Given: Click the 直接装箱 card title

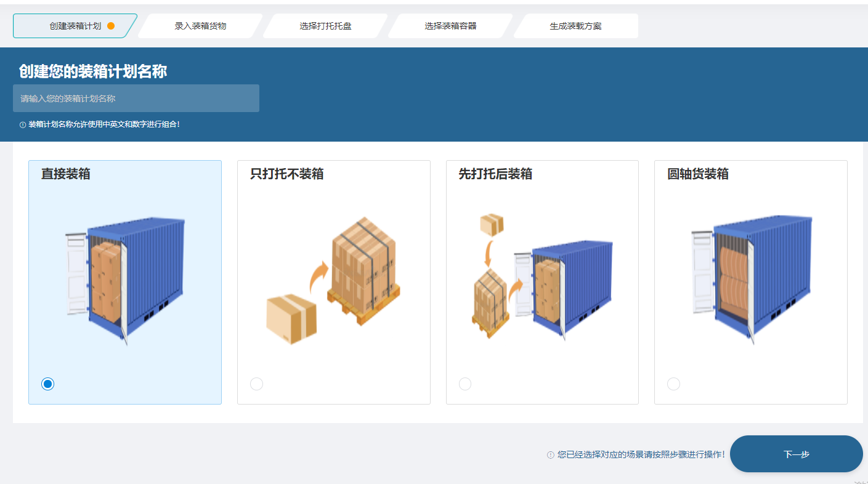Looking at the screenshot, I should 66,174.
